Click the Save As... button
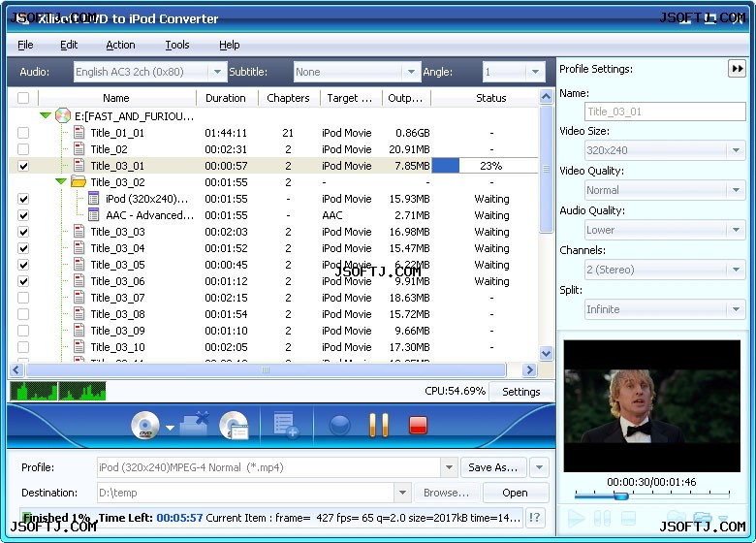 [493, 467]
